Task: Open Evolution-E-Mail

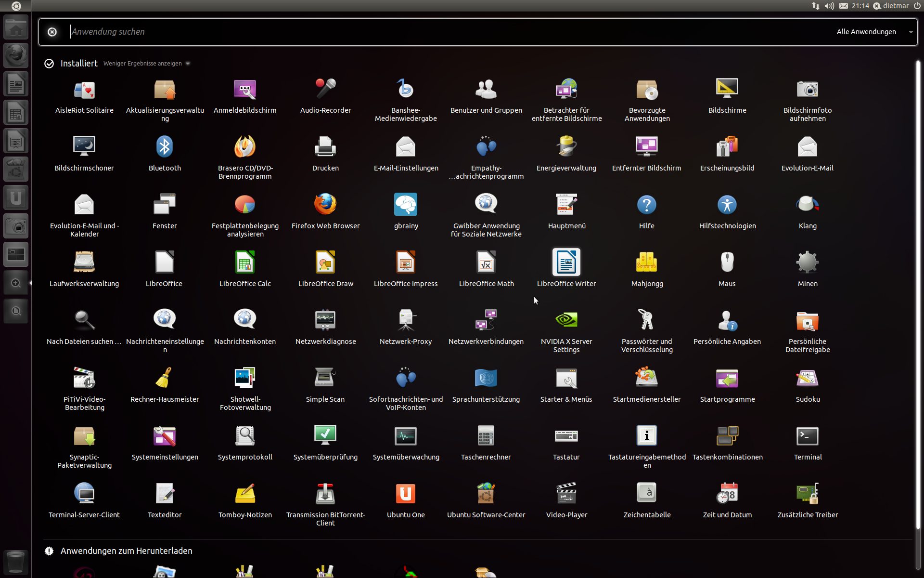Action: point(808,154)
